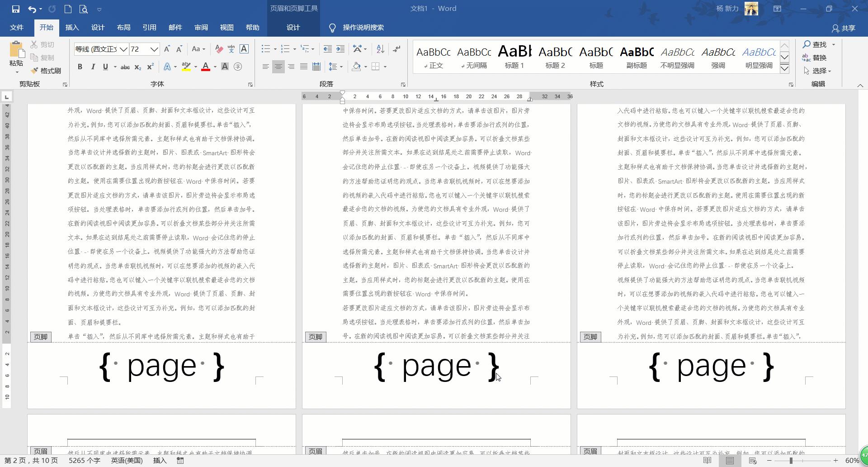
Task: Click the sort A-Z icon
Action: pyautogui.click(x=380, y=49)
